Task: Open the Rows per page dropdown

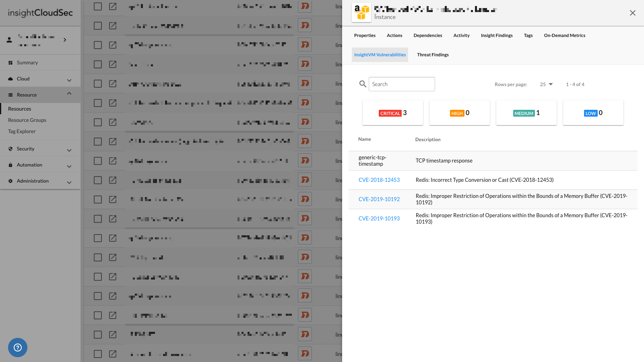Action: tap(547, 84)
